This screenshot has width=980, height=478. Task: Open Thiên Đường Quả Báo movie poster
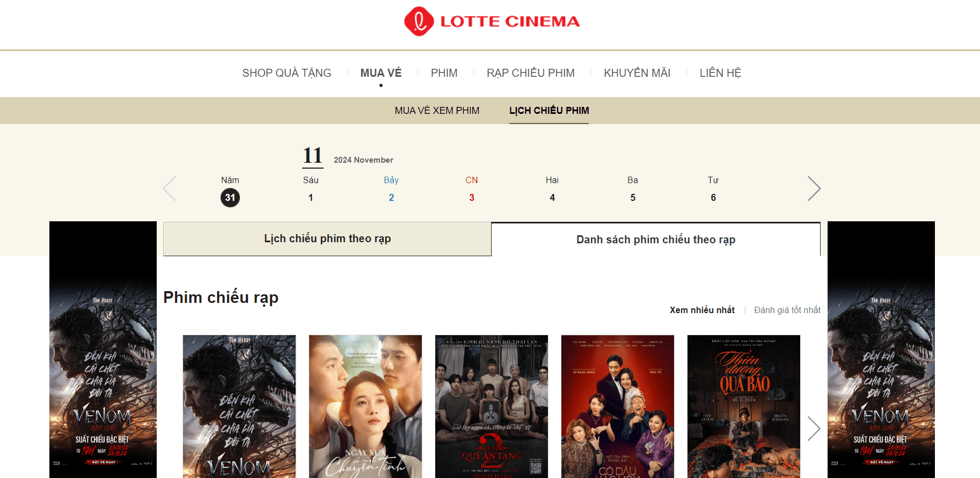coord(744,407)
